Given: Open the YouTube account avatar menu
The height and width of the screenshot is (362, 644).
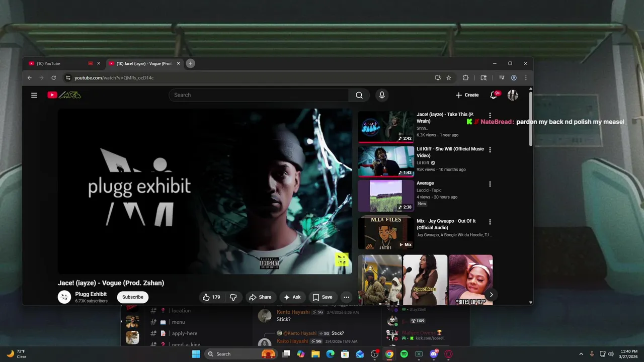Looking at the screenshot, I should coord(513,95).
